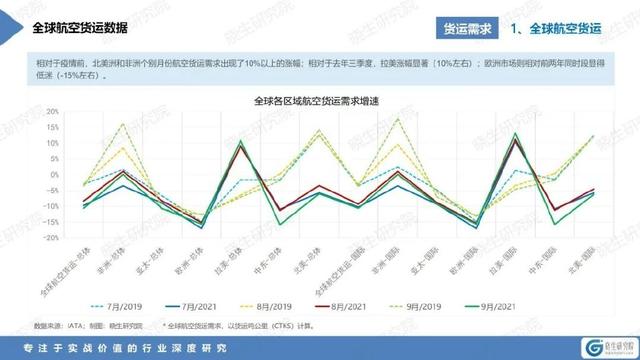Click the -15% y-axis label
Image resolution: width=640 pixels, height=360 pixels.
pyautogui.click(x=51, y=222)
